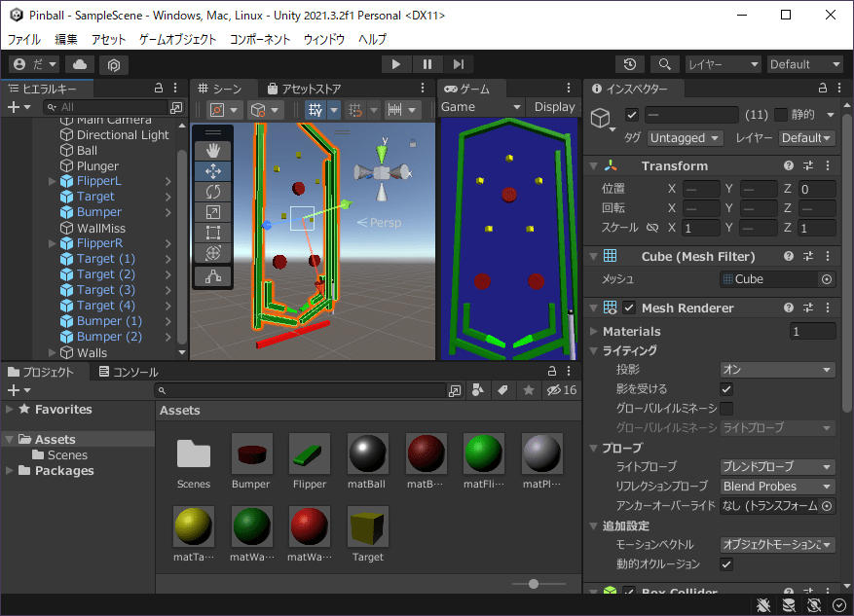Open the mesh object picker circle
Viewport: 854px width, 616px height.
pyautogui.click(x=827, y=279)
